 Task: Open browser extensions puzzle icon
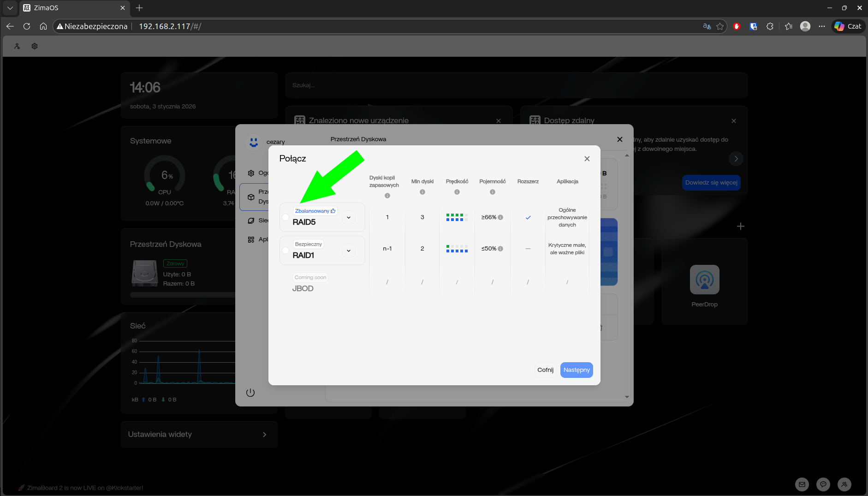pos(770,26)
